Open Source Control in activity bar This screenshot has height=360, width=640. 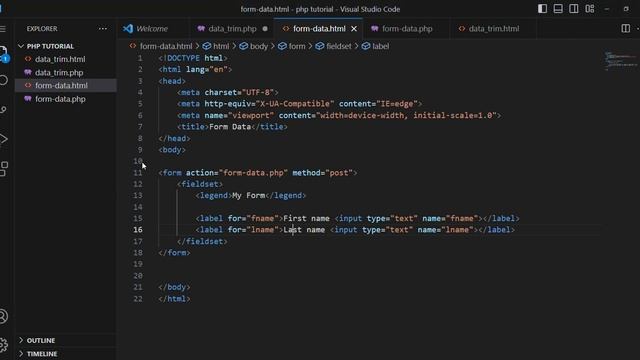(3, 110)
